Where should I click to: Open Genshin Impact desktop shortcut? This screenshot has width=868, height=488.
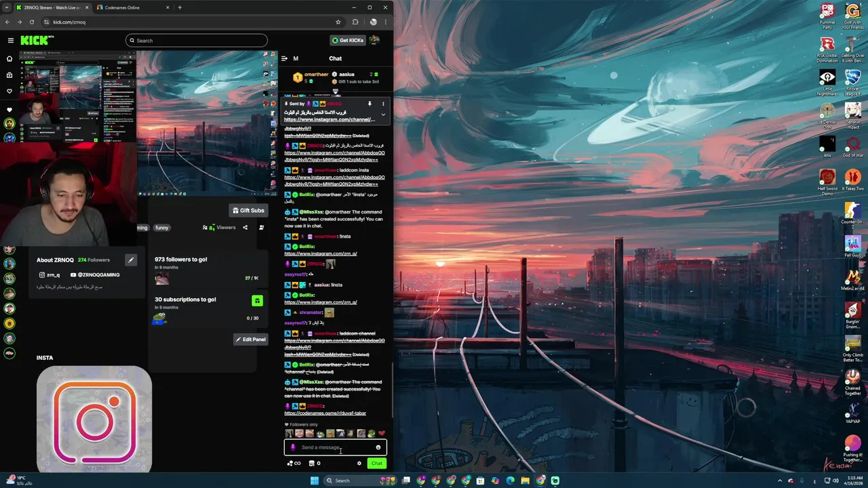(x=852, y=115)
